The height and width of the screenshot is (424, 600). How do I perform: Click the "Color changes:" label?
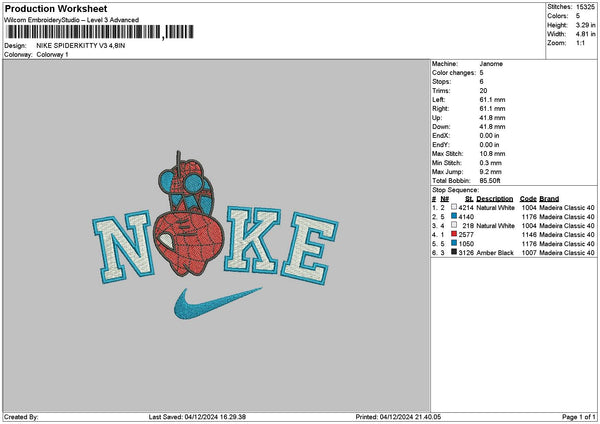(454, 73)
